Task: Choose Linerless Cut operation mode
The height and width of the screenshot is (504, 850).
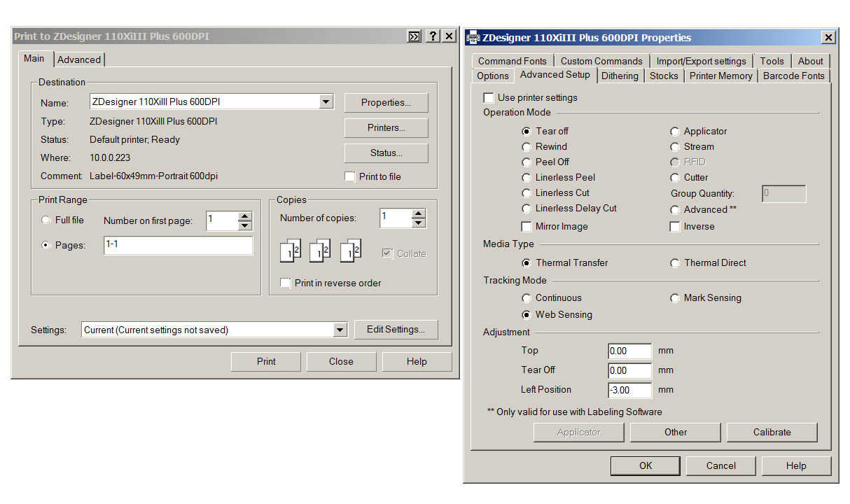Action: pos(527,192)
